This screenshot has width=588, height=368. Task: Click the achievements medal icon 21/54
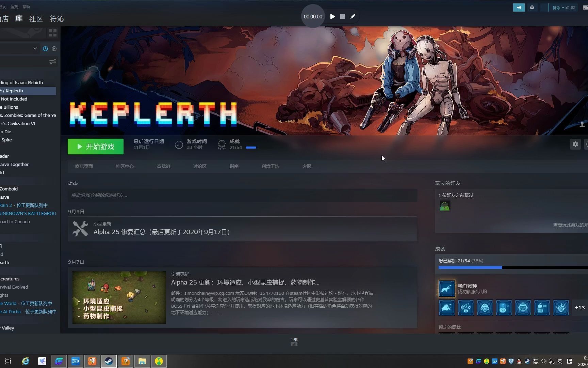(x=222, y=145)
